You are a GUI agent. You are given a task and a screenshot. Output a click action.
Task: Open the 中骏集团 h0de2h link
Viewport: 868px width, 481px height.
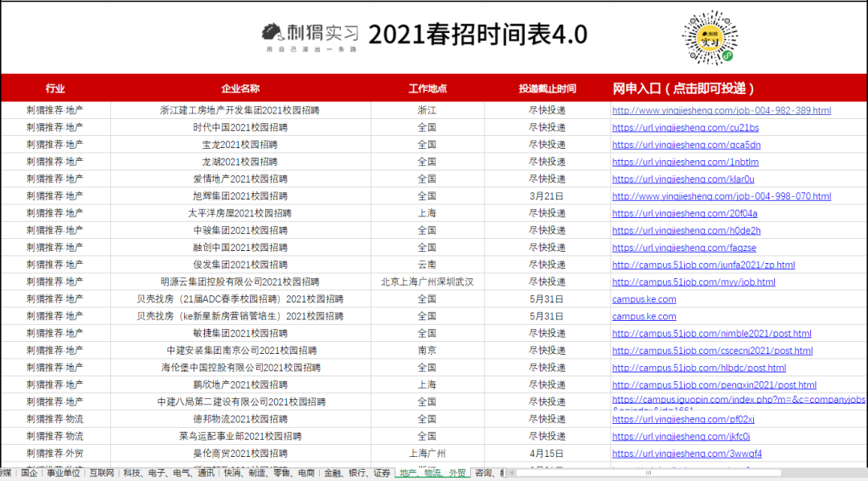[686, 231]
